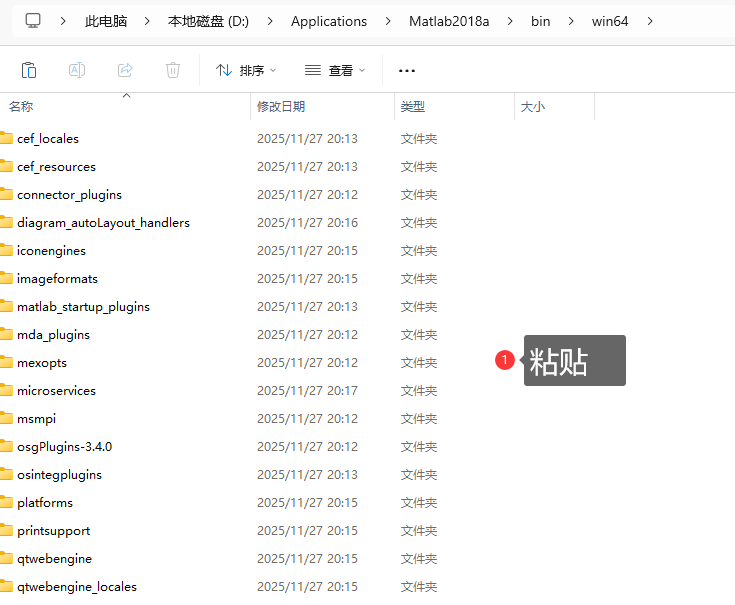The image size is (735, 605).
Task: Select the mda_plugins folder icon
Action: 6,334
